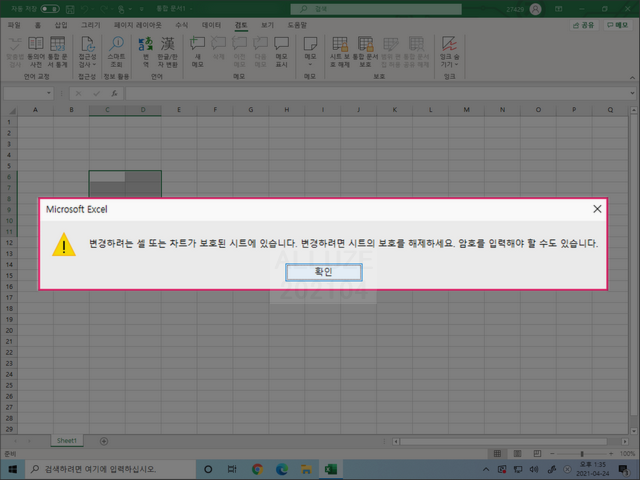Click the 이전 메모 previous comment icon
This screenshot has height=480, width=640.
[x=240, y=51]
